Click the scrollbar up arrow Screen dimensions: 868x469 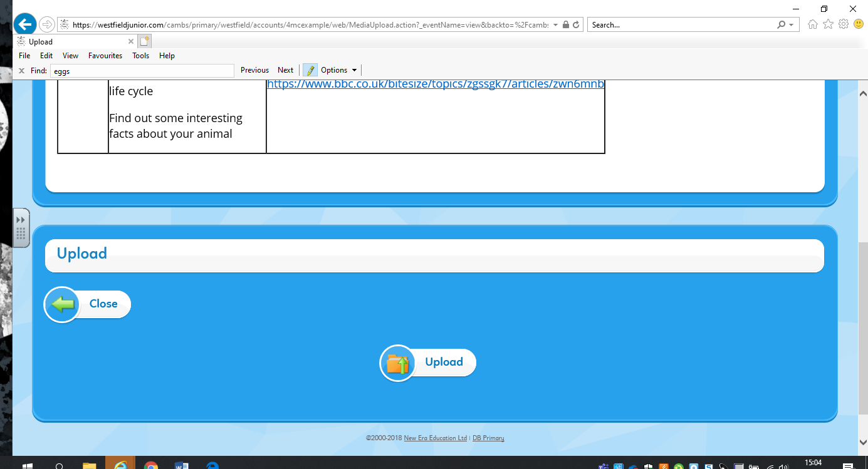862,93
